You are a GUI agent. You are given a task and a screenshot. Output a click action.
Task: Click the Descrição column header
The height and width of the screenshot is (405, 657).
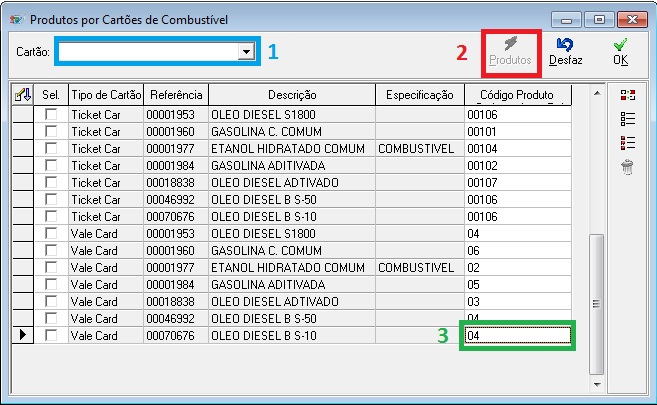point(291,94)
